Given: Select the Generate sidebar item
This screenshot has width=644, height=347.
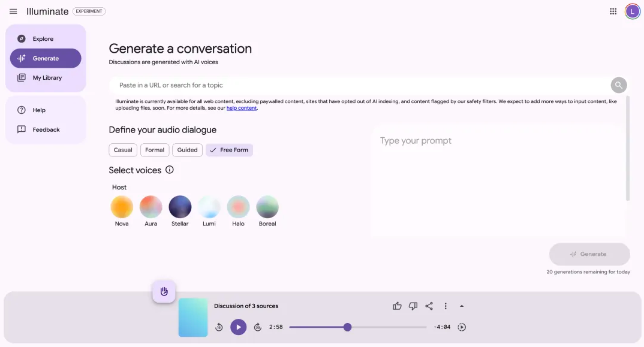Looking at the screenshot, I should (x=46, y=58).
